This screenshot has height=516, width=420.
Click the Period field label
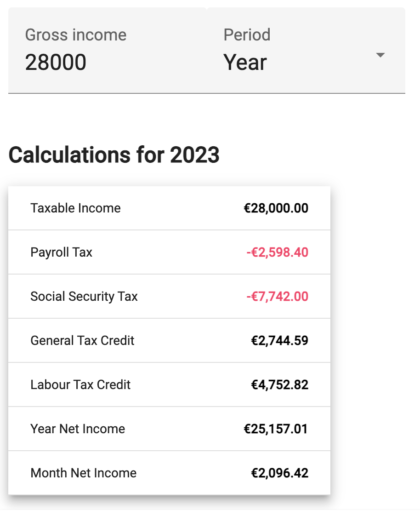247,35
